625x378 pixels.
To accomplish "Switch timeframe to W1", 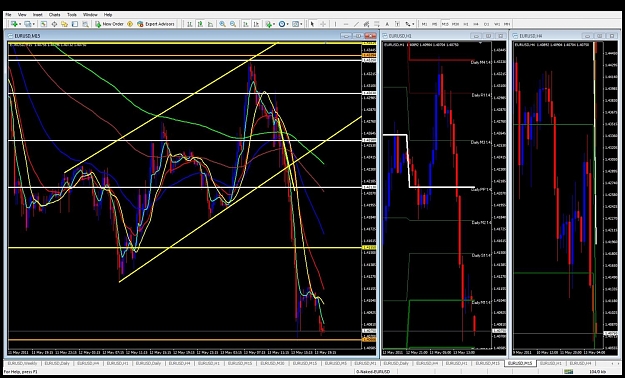I will [497, 24].
